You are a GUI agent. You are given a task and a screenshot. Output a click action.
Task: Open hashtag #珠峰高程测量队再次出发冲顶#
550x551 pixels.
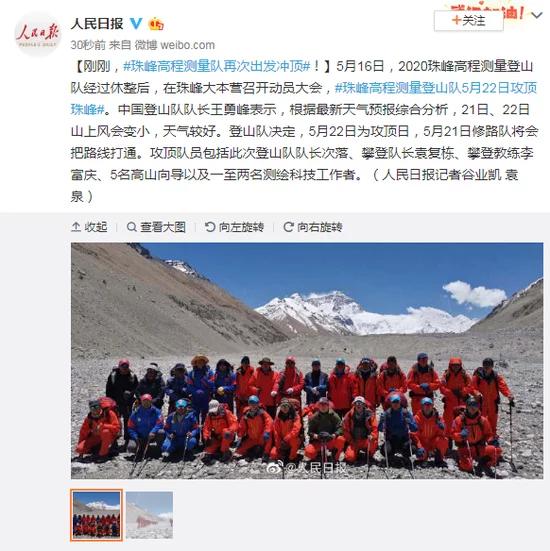pyautogui.click(x=217, y=66)
